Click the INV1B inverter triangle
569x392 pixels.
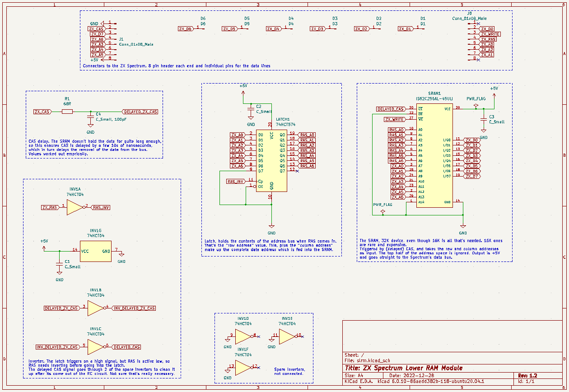95,308
